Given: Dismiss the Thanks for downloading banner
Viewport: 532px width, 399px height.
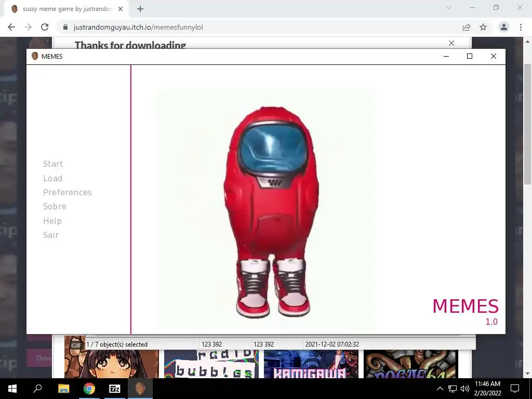Looking at the screenshot, I should [x=451, y=43].
